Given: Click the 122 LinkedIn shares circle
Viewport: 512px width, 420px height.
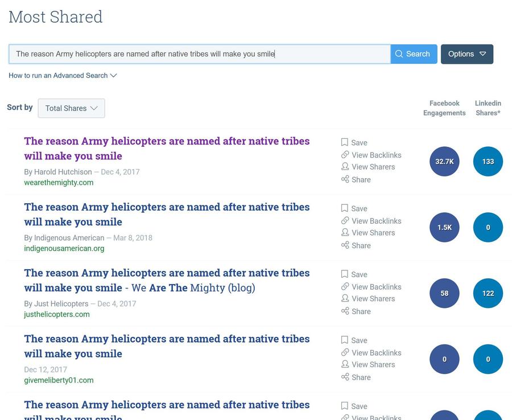Looking at the screenshot, I should (488, 293).
